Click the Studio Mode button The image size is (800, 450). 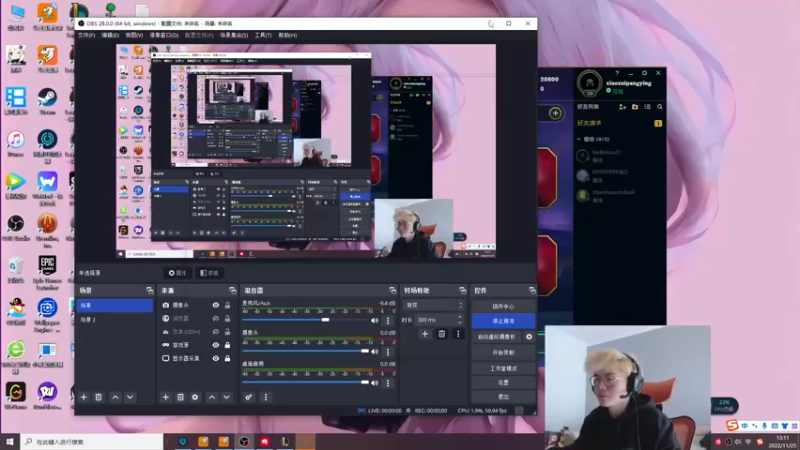[x=503, y=368]
